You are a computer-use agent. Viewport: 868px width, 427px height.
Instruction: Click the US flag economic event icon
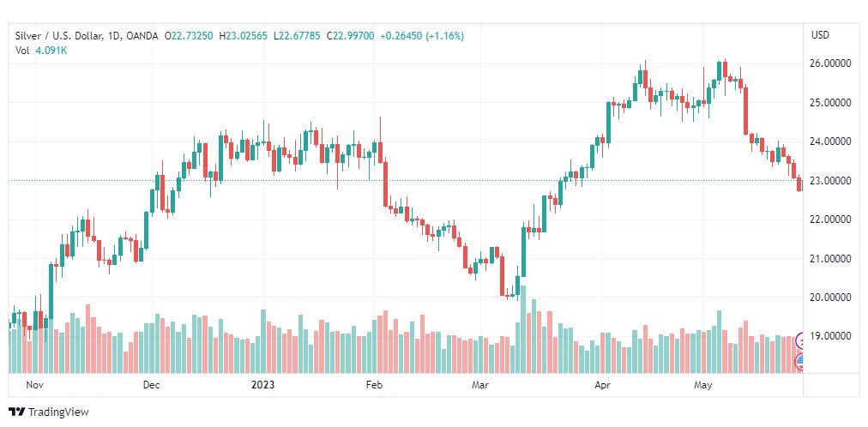pyautogui.click(x=799, y=363)
